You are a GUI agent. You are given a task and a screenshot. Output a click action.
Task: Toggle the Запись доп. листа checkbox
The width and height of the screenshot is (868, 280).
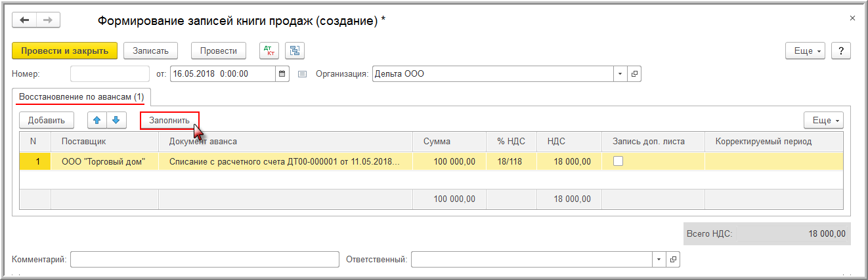click(618, 161)
